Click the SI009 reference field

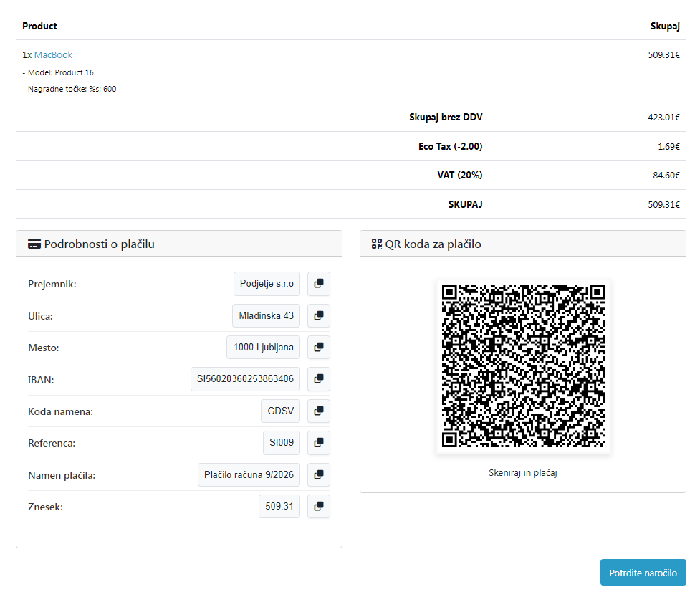(282, 443)
